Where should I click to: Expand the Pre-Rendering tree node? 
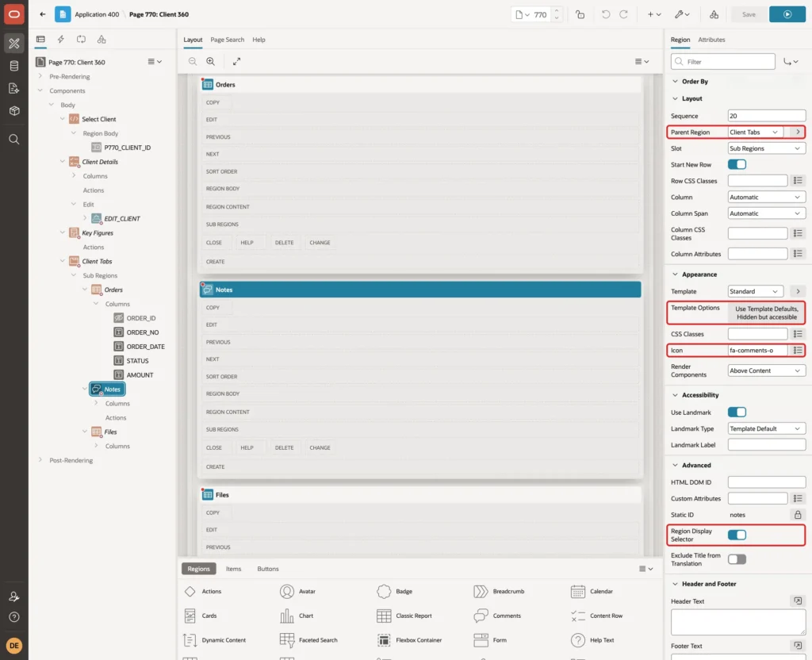[40, 76]
